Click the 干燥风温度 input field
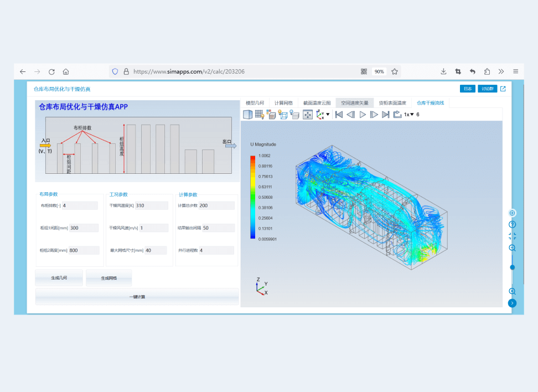 click(x=151, y=205)
